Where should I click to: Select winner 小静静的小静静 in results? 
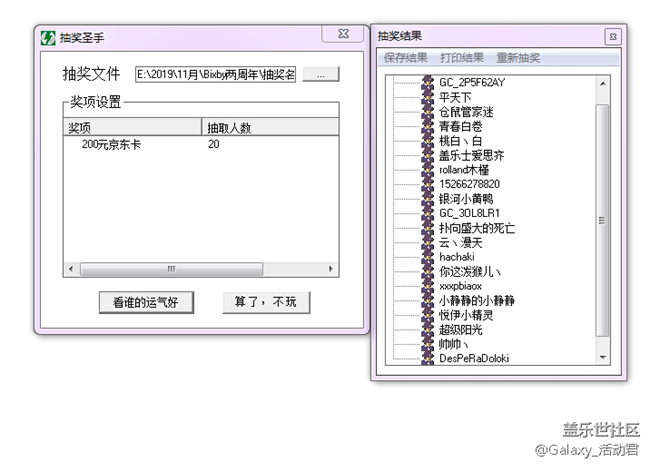click(477, 300)
